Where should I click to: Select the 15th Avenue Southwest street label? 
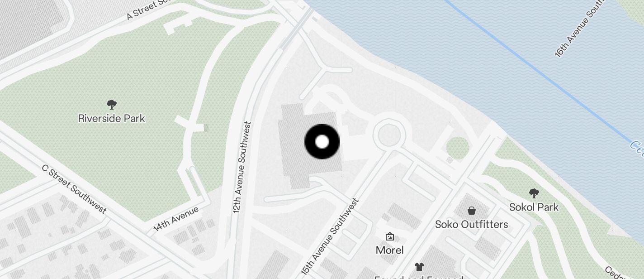click(330, 236)
